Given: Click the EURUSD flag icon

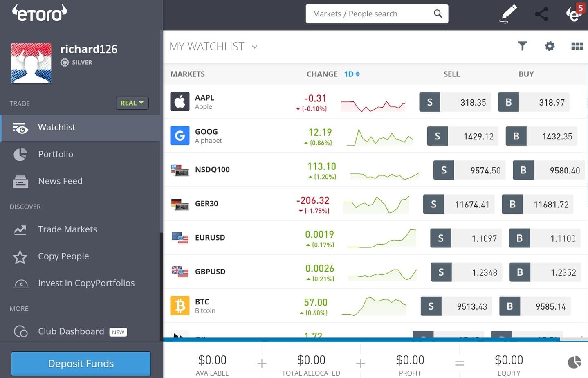Looking at the screenshot, I should [x=180, y=238].
